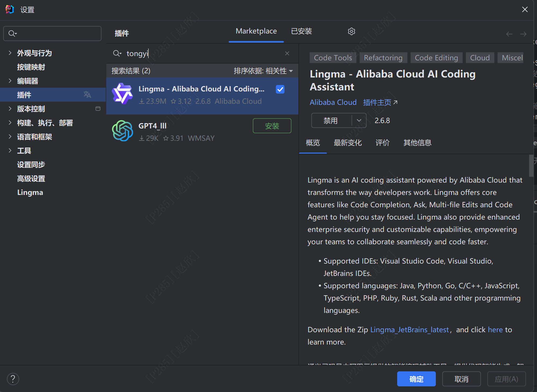This screenshot has width=537, height=392.
Task: Open the Lingma_JetBrains_latest download link
Action: tap(409, 330)
